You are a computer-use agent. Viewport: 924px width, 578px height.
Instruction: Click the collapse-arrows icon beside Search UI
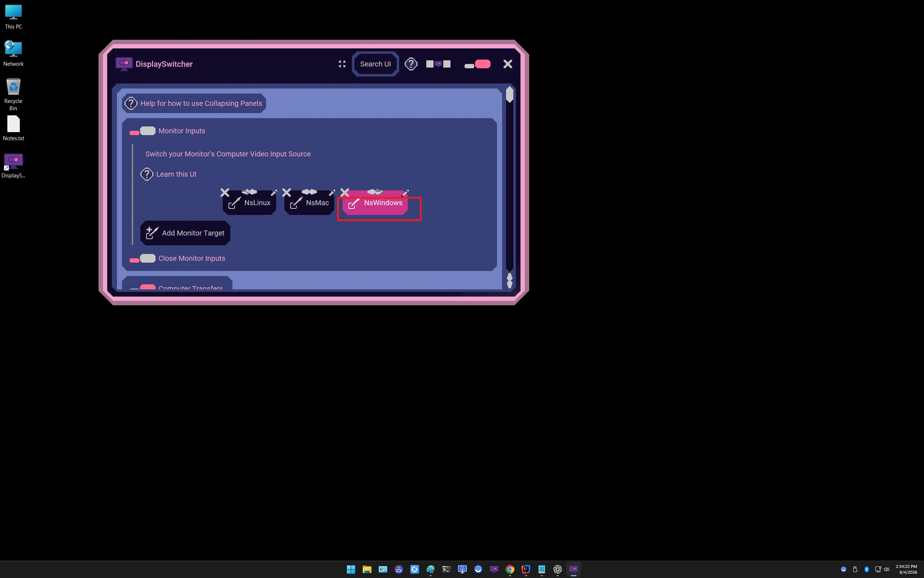coord(342,64)
